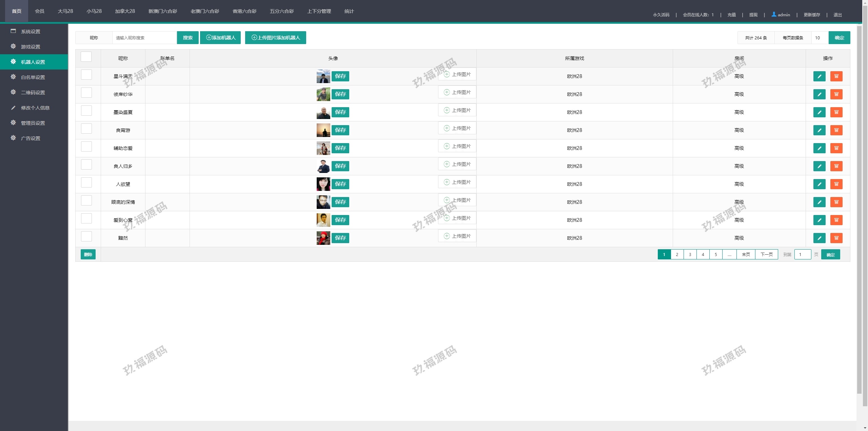The image size is (868, 431).
Task: Click 保存 button for 良宵游
Action: coord(340,130)
